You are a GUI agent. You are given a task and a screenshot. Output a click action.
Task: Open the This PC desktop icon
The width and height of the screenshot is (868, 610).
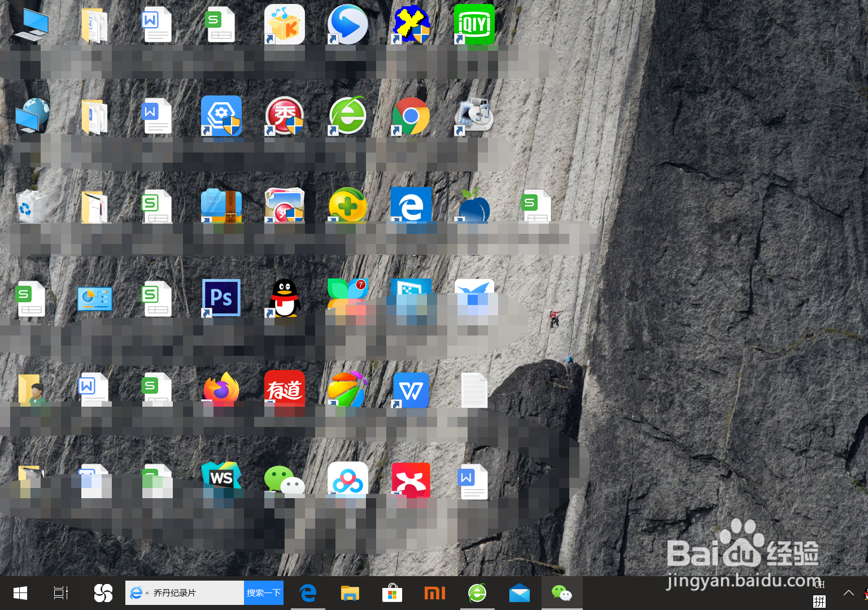(x=32, y=25)
